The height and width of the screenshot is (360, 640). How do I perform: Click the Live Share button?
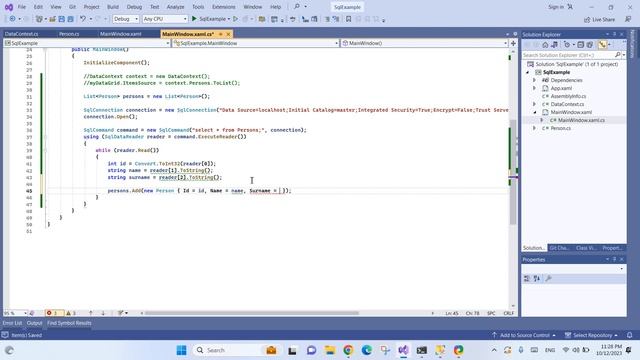pyautogui.click(x=599, y=19)
